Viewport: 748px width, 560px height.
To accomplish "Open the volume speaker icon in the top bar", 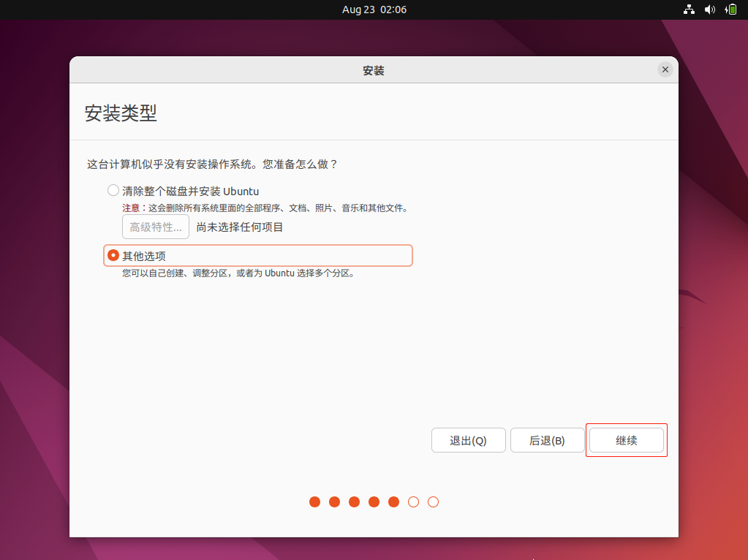I will tap(710, 10).
